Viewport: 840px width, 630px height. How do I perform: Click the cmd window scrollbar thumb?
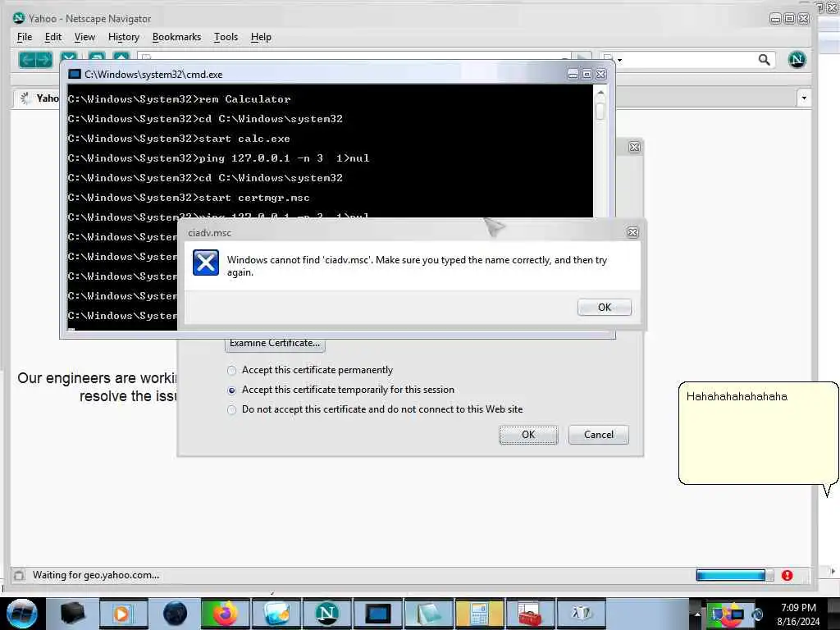coord(600,111)
